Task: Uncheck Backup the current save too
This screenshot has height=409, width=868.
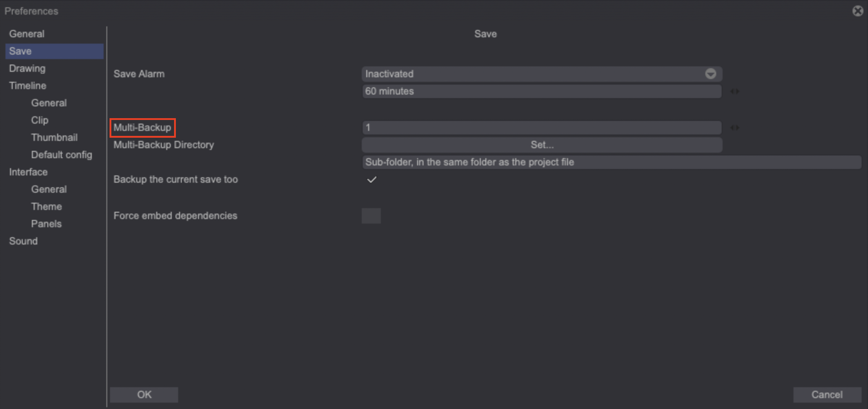Action: pos(371,180)
